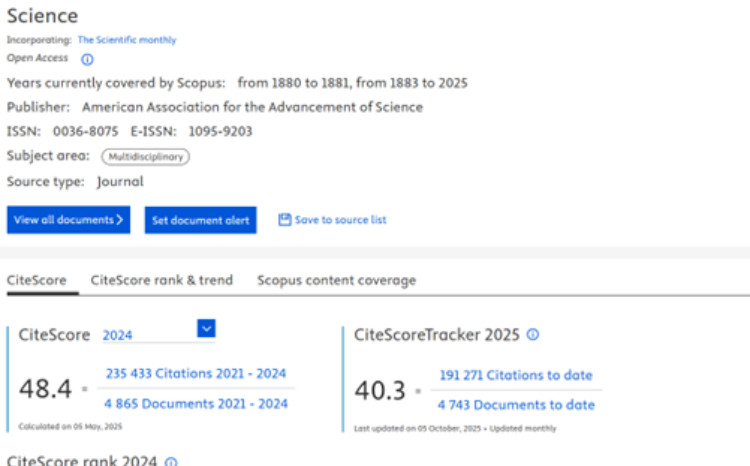Click the Science journal title heading

42,16
